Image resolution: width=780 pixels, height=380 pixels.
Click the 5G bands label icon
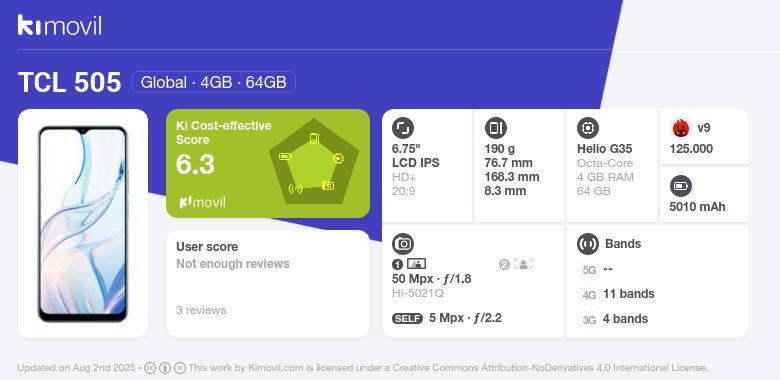click(x=589, y=270)
